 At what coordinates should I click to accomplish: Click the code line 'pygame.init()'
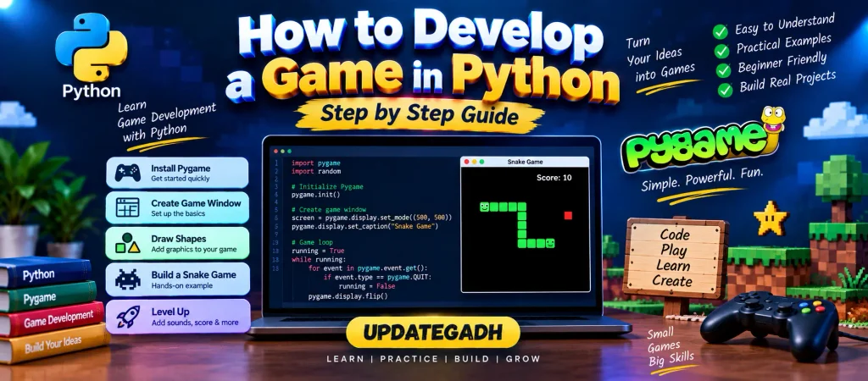coord(315,195)
